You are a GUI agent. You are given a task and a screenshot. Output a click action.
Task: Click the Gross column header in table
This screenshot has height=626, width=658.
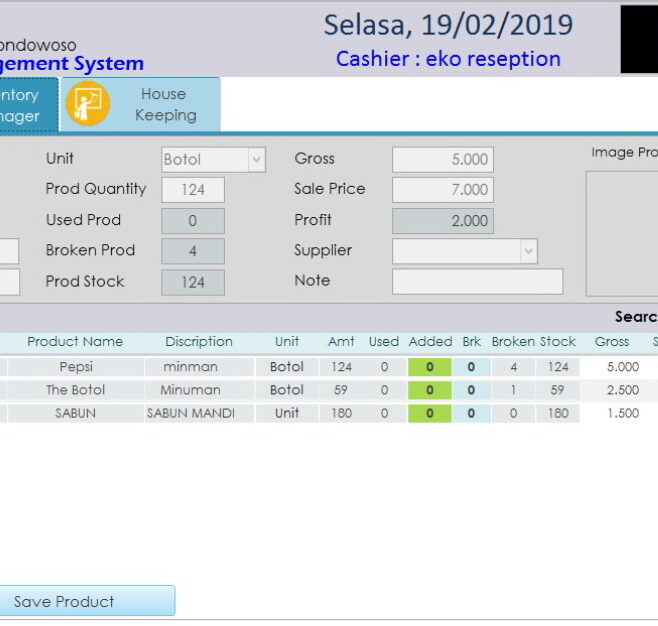tap(612, 342)
